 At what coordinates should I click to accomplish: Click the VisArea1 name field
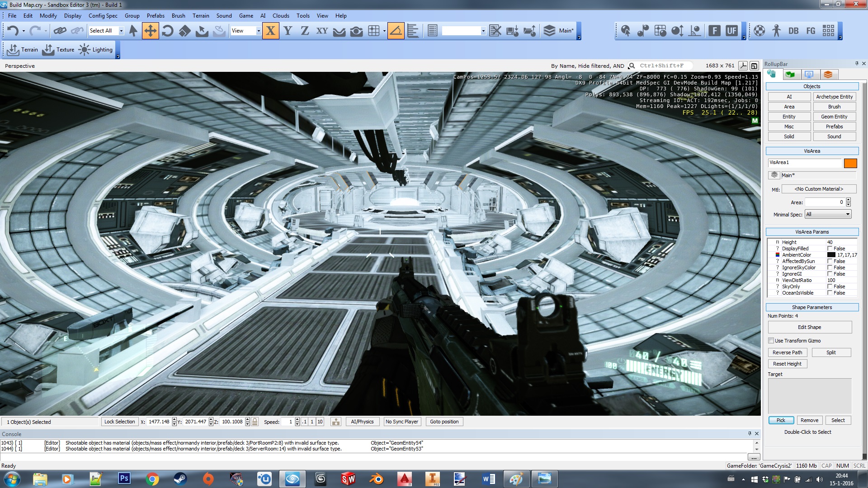pos(805,163)
